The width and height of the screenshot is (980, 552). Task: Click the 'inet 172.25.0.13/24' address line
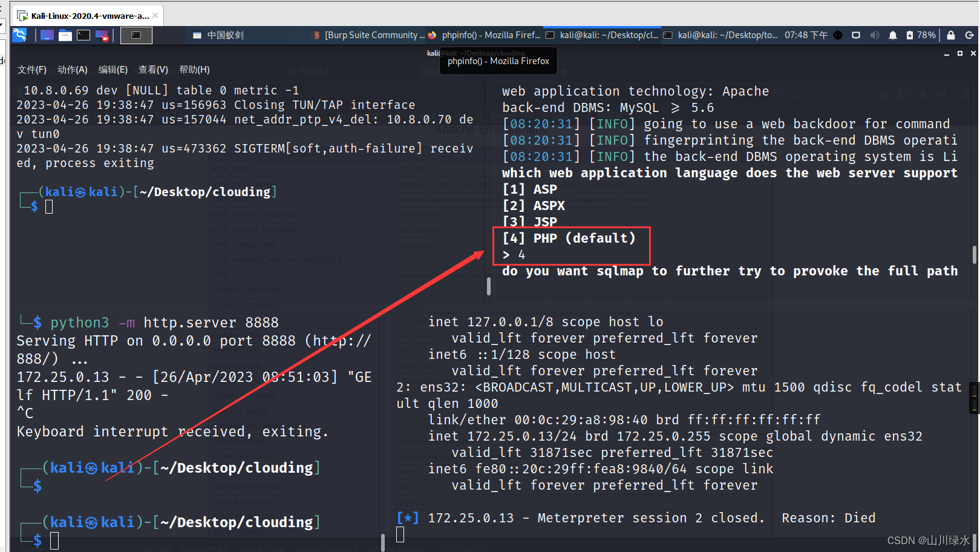[675, 436]
